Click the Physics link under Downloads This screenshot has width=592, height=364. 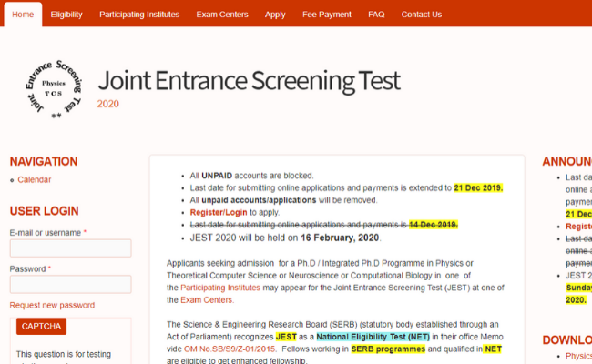tap(578, 357)
